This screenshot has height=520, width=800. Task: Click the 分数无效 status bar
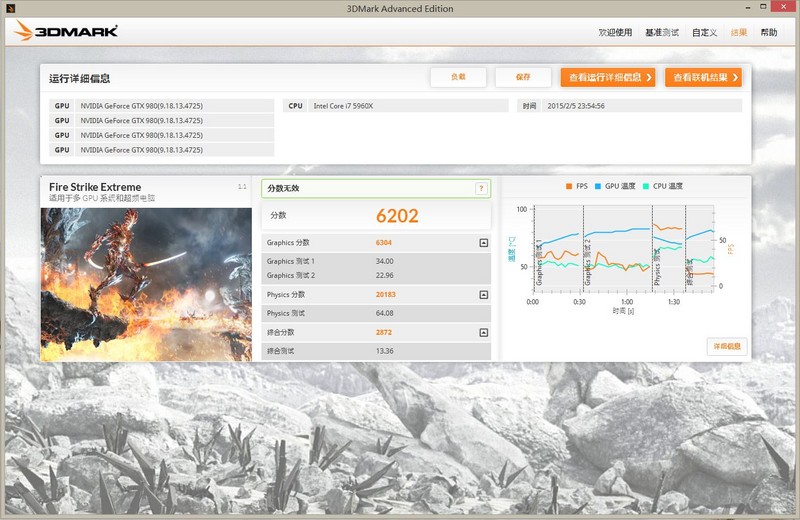click(x=376, y=188)
